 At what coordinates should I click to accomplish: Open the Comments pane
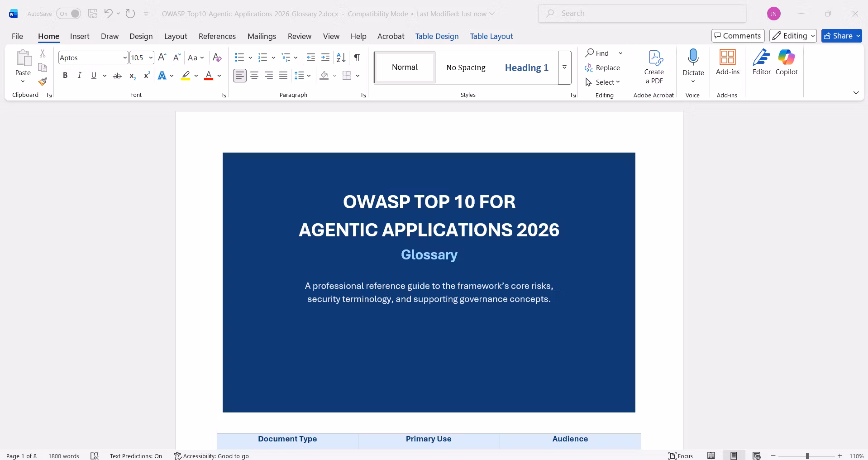[x=738, y=36]
